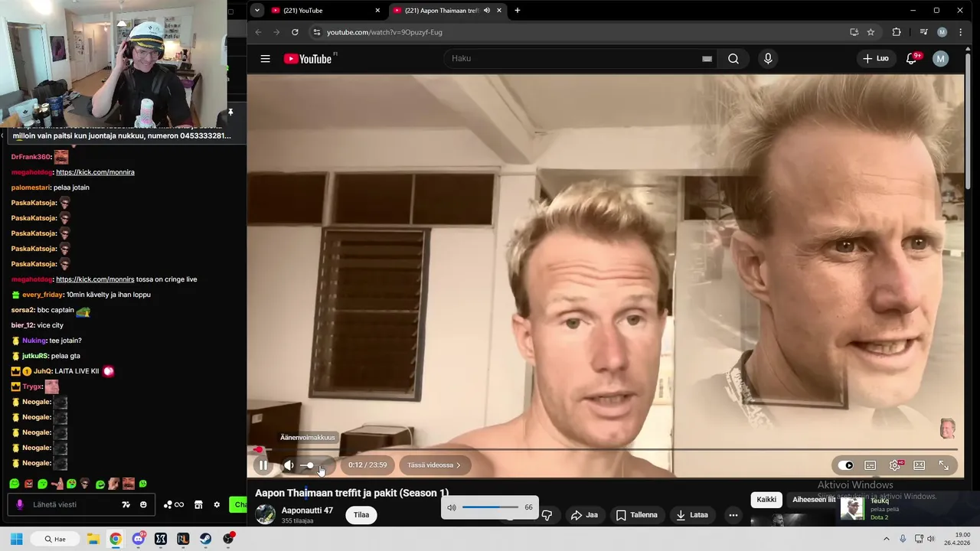Open YouTube account avatar menu
The width and height of the screenshot is (980, 551).
pyautogui.click(x=941, y=59)
